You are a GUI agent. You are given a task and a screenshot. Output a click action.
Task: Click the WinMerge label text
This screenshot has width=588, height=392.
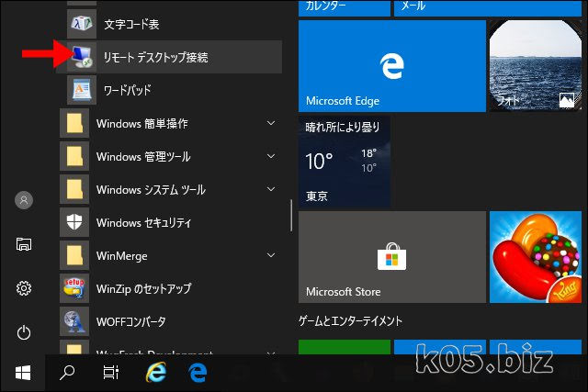tap(122, 256)
